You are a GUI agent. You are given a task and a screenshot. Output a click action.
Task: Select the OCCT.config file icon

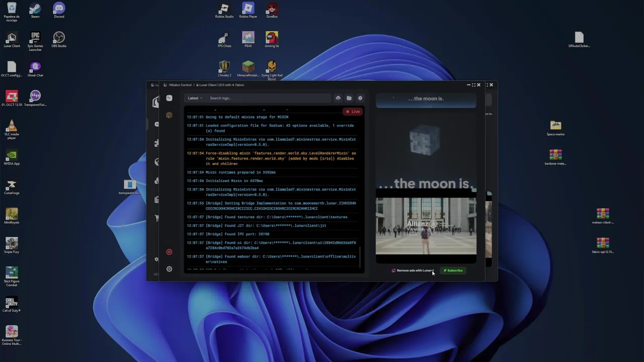click(x=12, y=69)
